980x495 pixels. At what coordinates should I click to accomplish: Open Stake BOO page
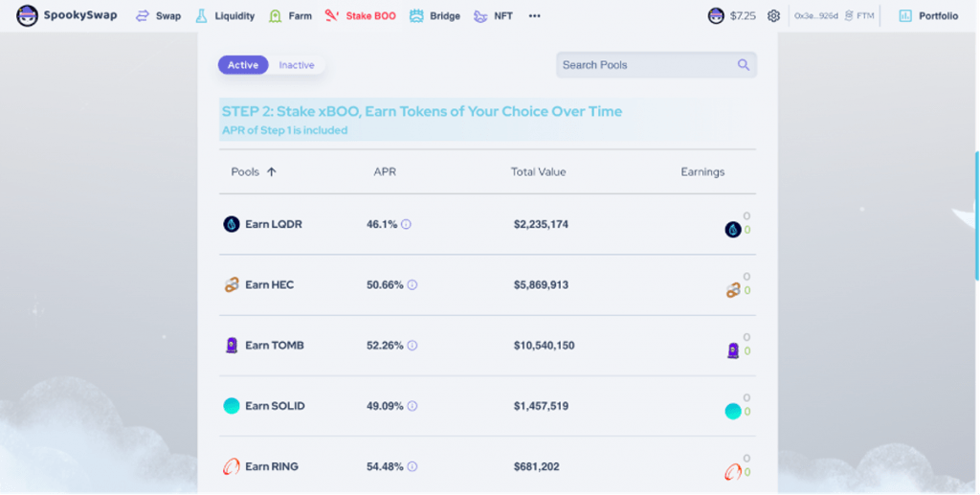pos(361,15)
